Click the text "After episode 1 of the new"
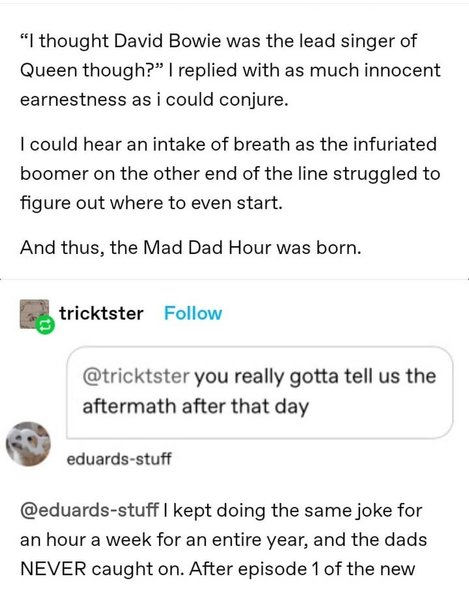Viewport: 469px width, 600px height. [x=302, y=569]
